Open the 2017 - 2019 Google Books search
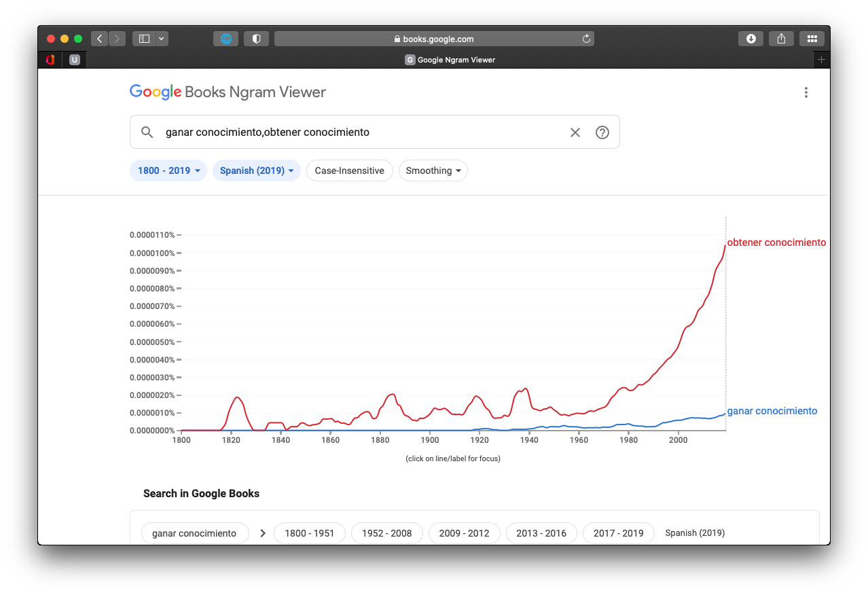This screenshot has width=868, height=595. (619, 533)
